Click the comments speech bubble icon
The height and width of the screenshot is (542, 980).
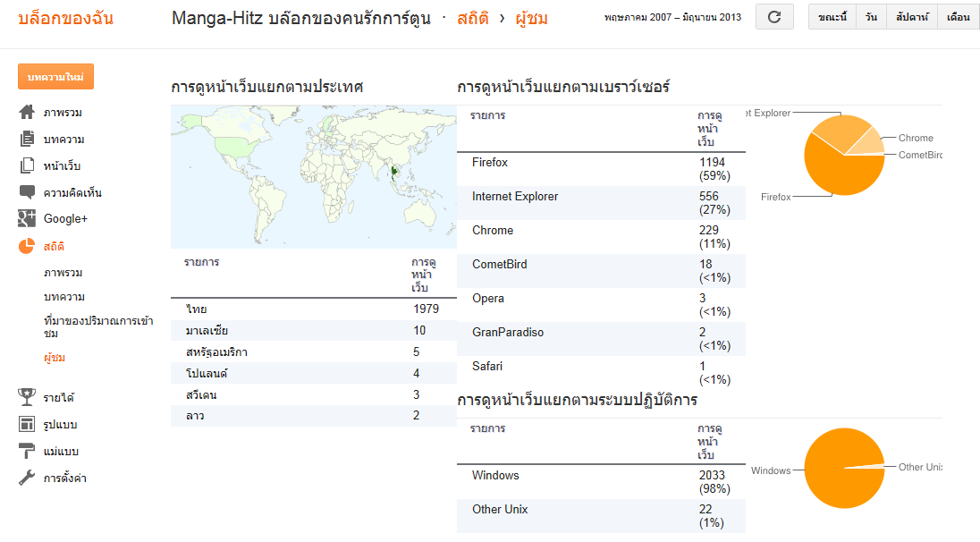pyautogui.click(x=27, y=192)
